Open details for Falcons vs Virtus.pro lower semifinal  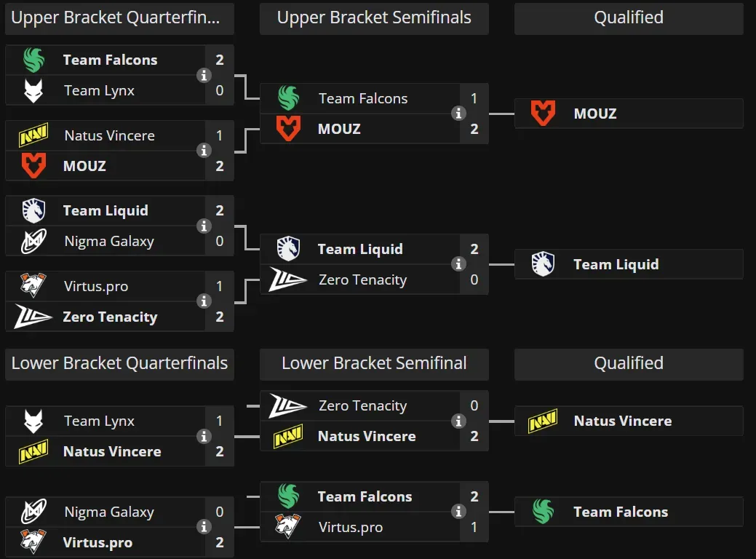[x=459, y=512]
